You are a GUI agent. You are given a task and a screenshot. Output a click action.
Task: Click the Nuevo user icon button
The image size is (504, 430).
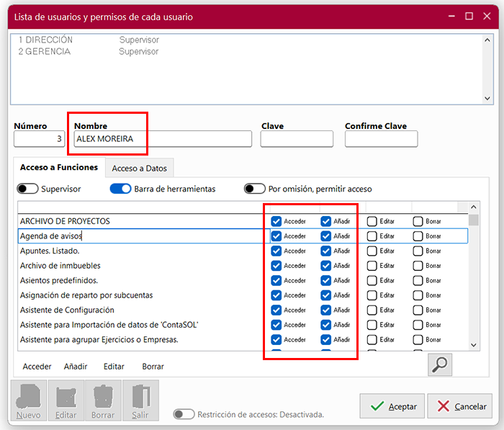(28, 400)
